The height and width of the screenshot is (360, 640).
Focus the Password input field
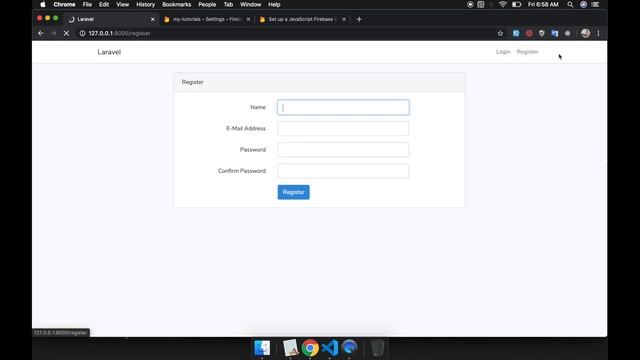(343, 150)
